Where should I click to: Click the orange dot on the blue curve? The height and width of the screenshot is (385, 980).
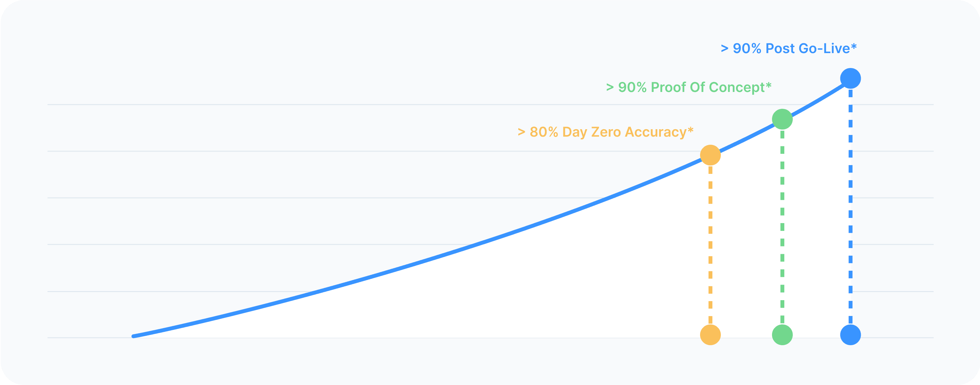pos(710,155)
